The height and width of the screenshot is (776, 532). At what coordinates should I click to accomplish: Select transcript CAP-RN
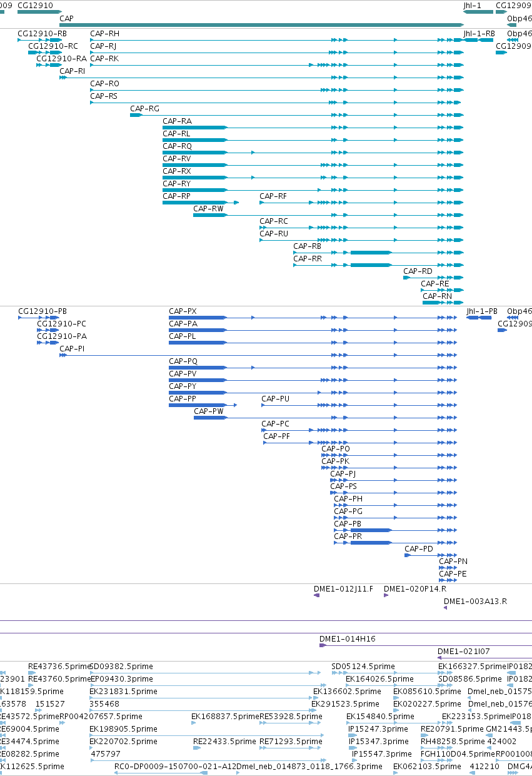pos(443,303)
